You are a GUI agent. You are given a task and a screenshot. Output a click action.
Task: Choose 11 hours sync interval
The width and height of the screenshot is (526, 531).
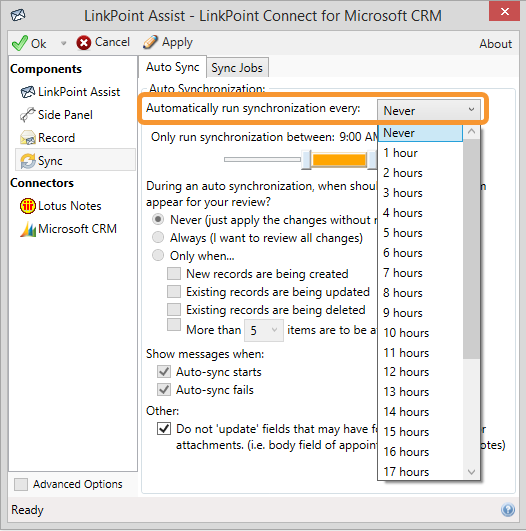pyautogui.click(x=420, y=353)
